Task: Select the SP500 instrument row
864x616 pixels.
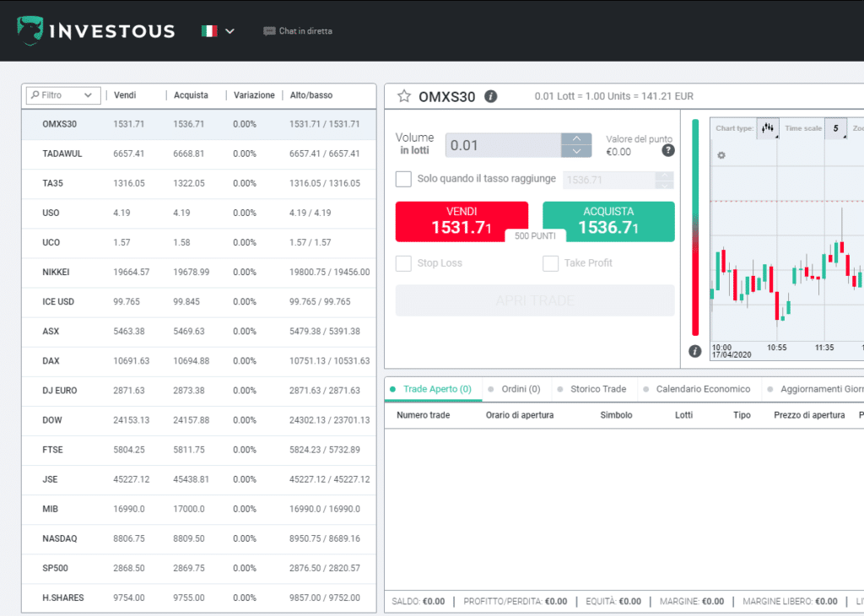Action: (x=199, y=569)
